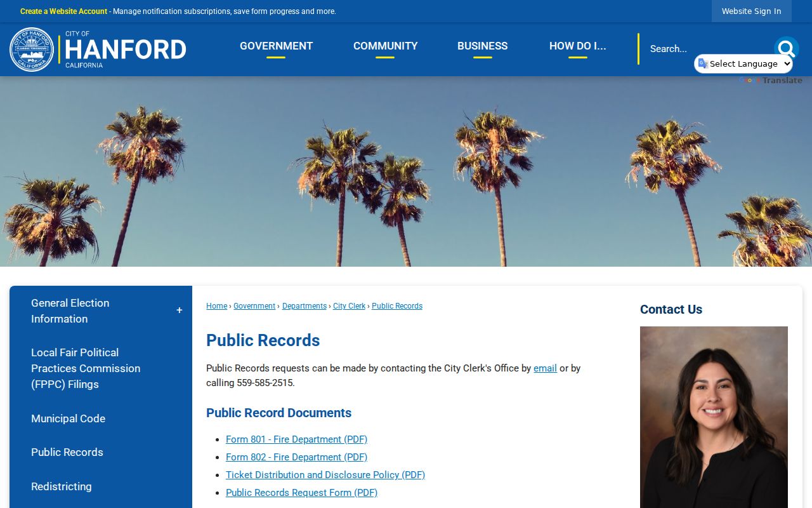Click the Public Record Documents heading
Image resolution: width=812 pixels, height=508 pixels.
278,413
